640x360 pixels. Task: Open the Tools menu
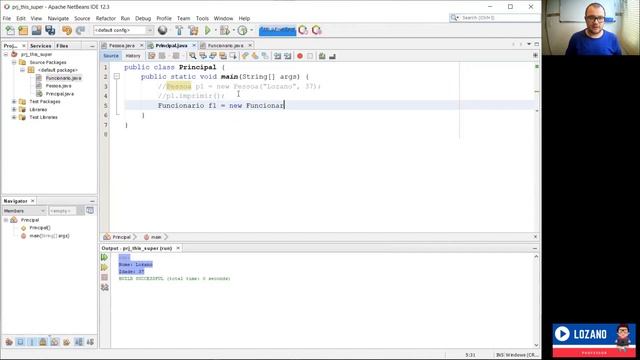click(202, 18)
